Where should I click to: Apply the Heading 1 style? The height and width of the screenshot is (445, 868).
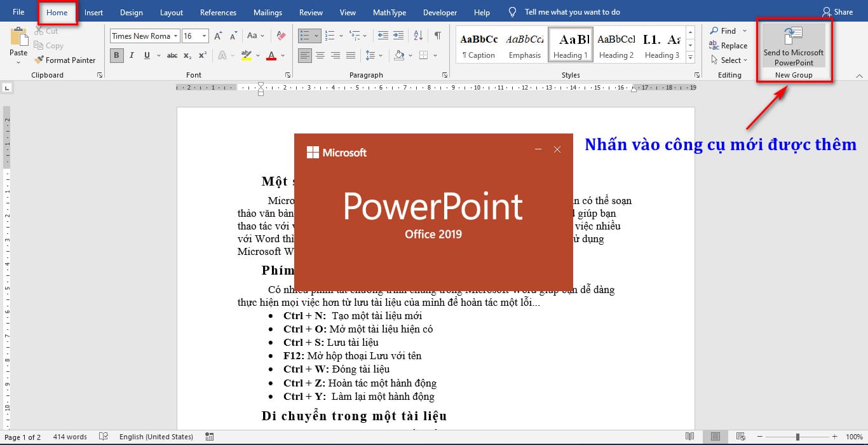(x=570, y=43)
